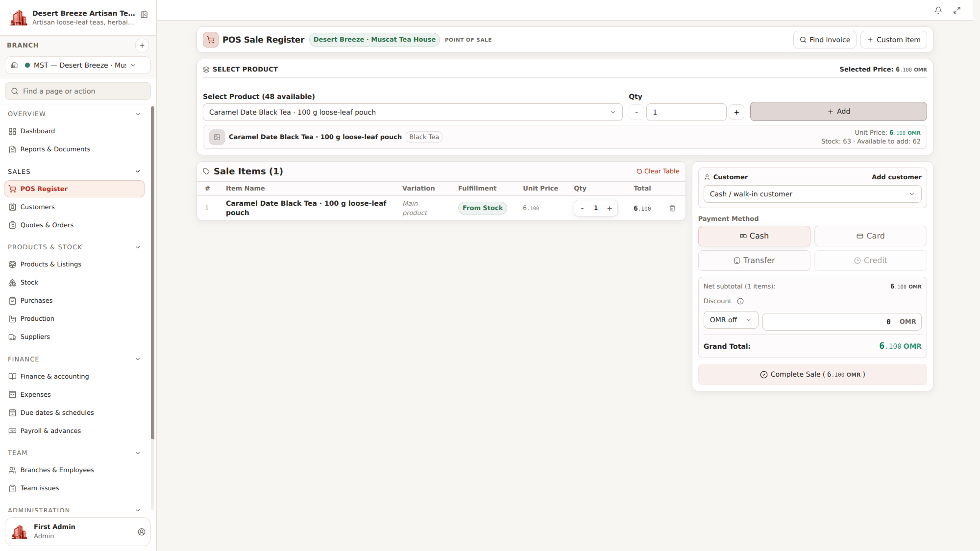This screenshot has width=980, height=551.
Task: Click Complete Sale button
Action: pos(812,375)
